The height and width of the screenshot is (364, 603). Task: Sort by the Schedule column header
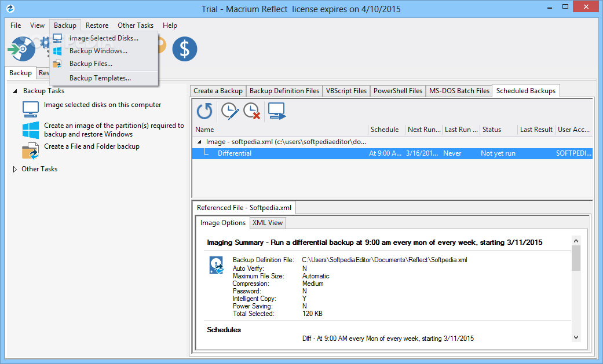pos(387,130)
